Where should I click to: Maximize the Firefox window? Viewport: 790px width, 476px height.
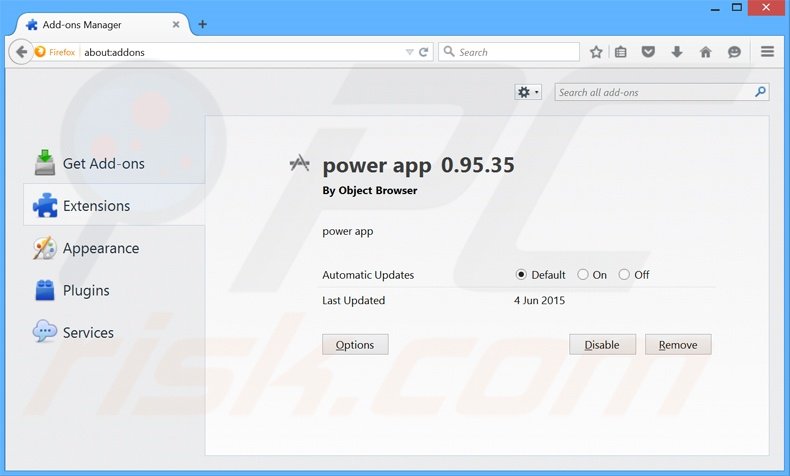(x=737, y=8)
